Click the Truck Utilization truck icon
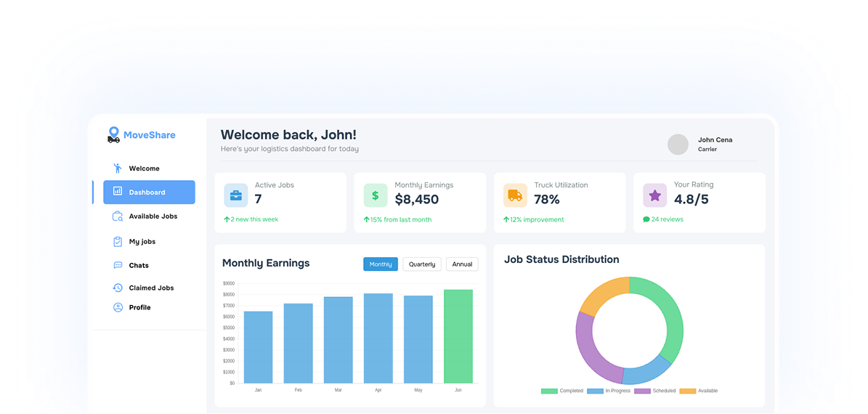 point(515,195)
